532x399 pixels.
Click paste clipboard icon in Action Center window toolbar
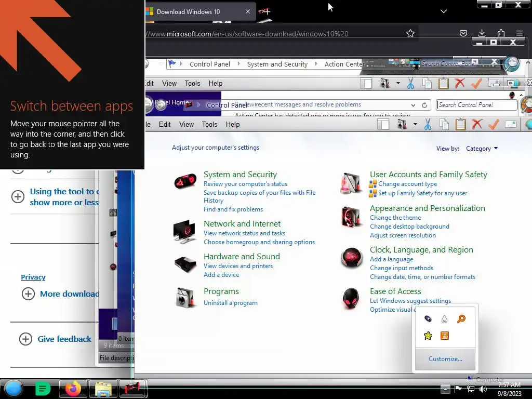point(444,84)
